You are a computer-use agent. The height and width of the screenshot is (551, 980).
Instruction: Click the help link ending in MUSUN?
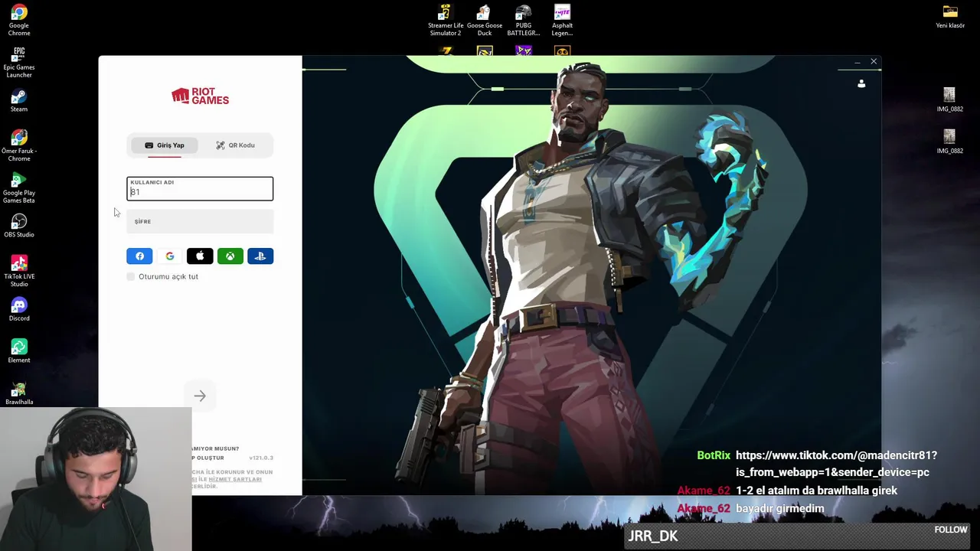point(216,448)
